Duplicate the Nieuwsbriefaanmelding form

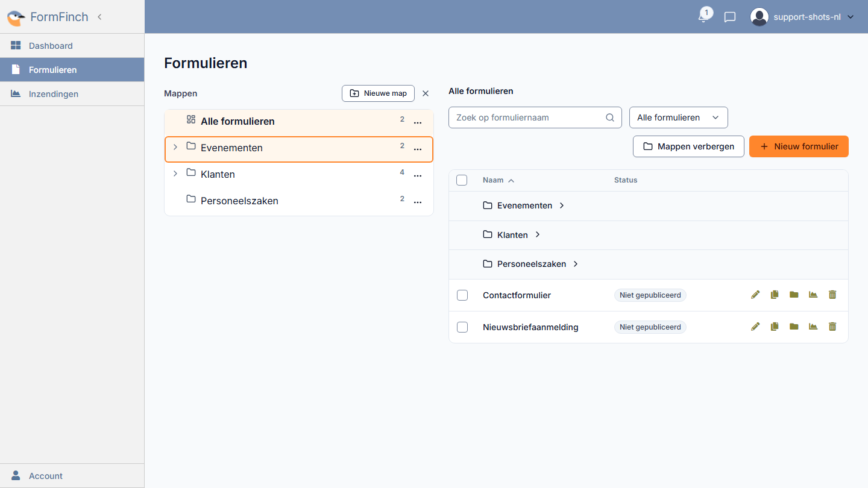click(775, 327)
